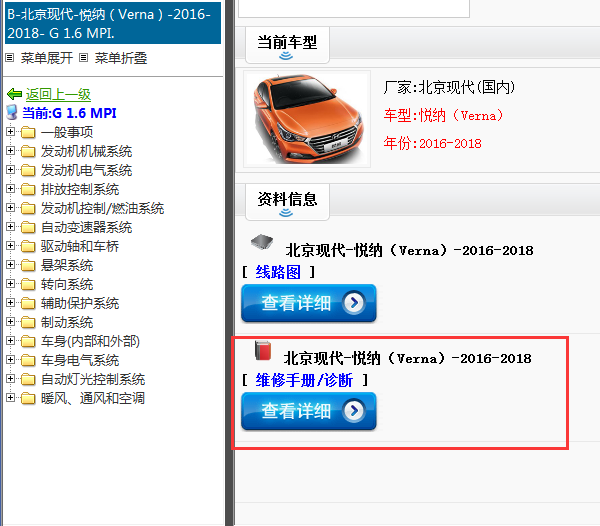Click the red book icon above 维修手册/诊断
Screen dimensions: 600x526
pyautogui.click(x=263, y=350)
